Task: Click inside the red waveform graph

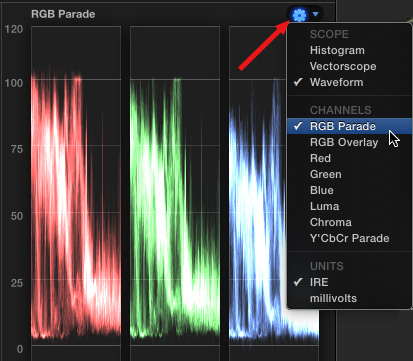Action: (x=76, y=185)
